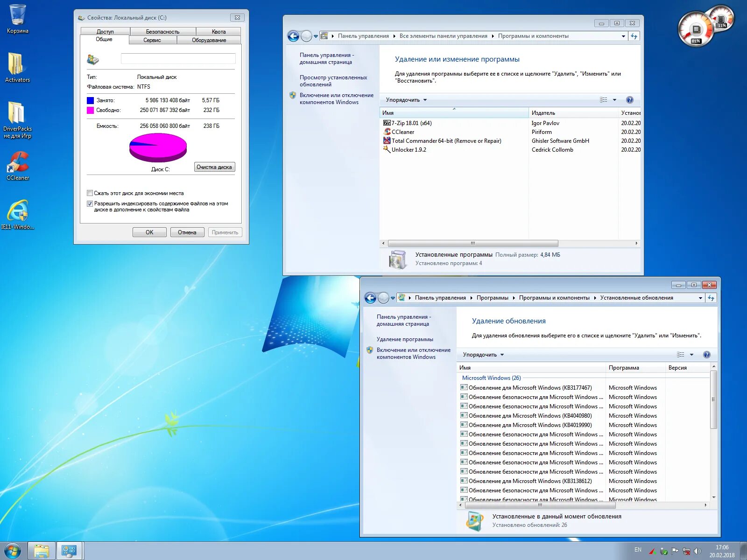Click horizontal scrollbar in programs list
Image resolution: width=747 pixels, height=560 pixels.
(473, 243)
